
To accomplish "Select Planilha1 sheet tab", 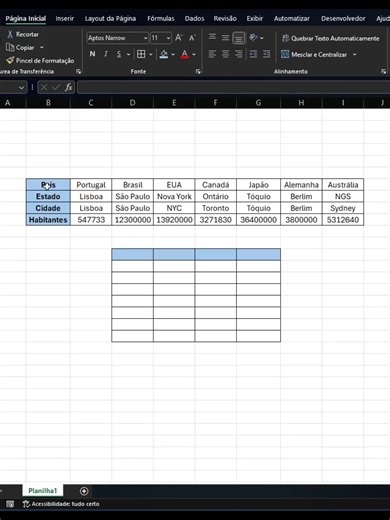I will [43, 491].
